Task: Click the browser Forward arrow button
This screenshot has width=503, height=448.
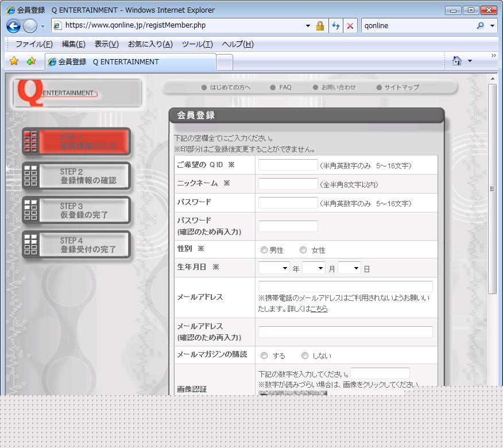Action: pyautogui.click(x=30, y=26)
